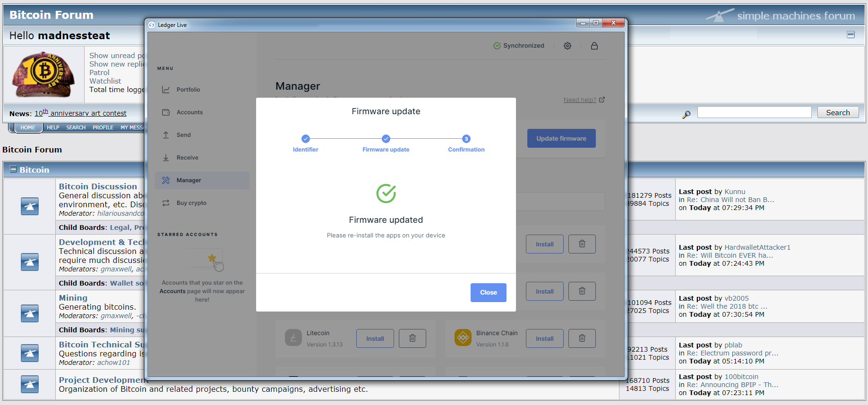Image resolution: width=868 pixels, height=405 pixels.
Task: Click the Project Development board status icon
Action: click(30, 384)
